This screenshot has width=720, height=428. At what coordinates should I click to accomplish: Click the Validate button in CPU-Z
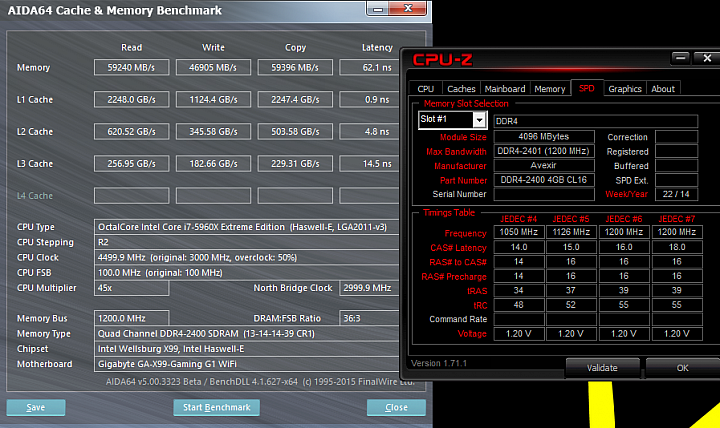(x=602, y=368)
